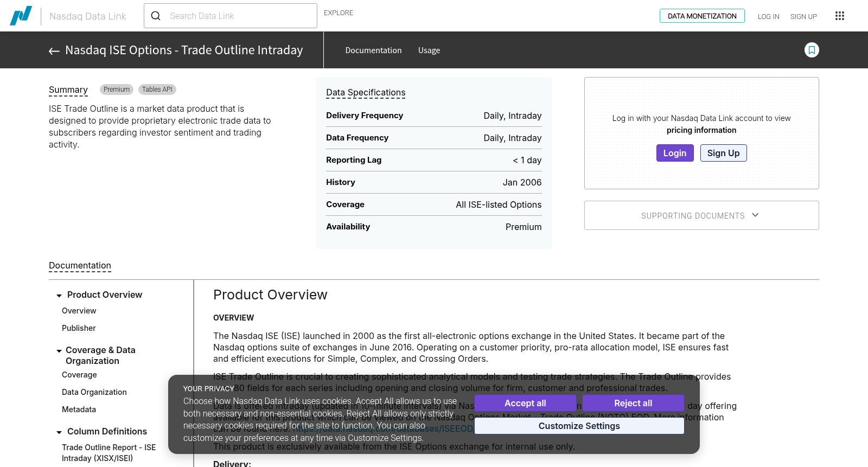Click the Data Specifications heading
Image resolution: width=868 pixels, height=467 pixels.
366,93
